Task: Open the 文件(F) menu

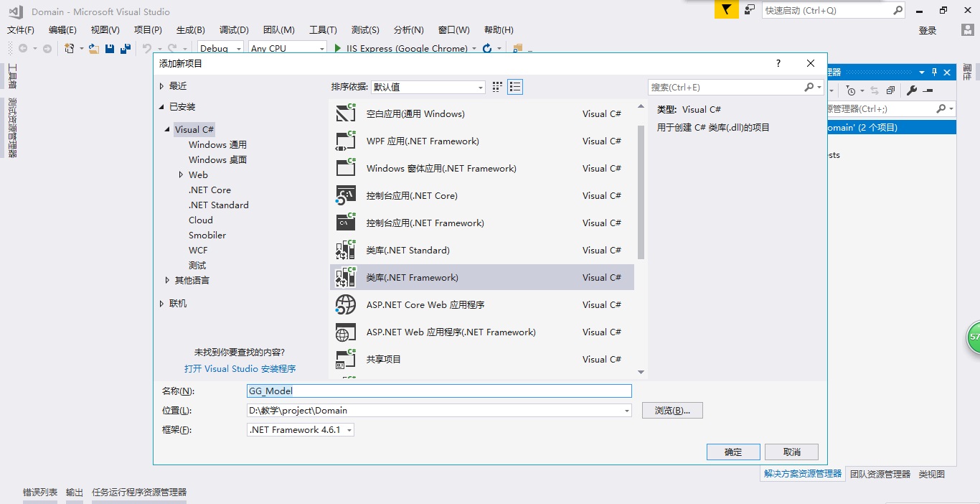Action: pos(21,29)
